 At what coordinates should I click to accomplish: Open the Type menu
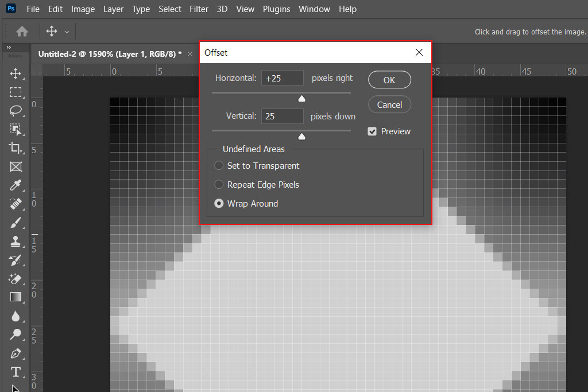pyautogui.click(x=141, y=9)
